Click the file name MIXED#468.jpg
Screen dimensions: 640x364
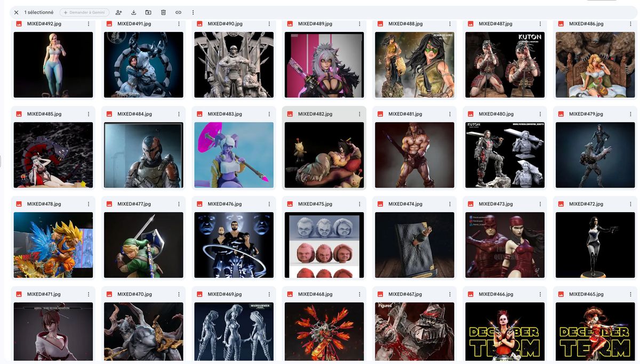pos(315,294)
